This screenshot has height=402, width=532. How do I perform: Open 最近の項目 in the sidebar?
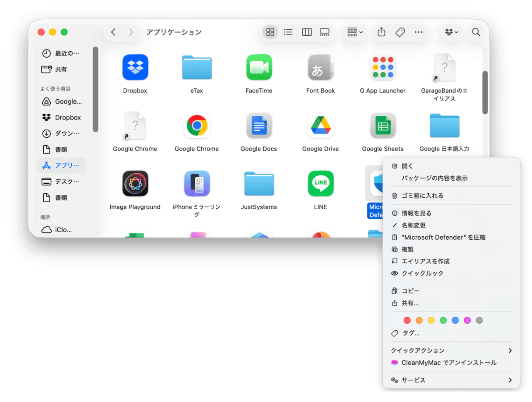tap(62, 53)
